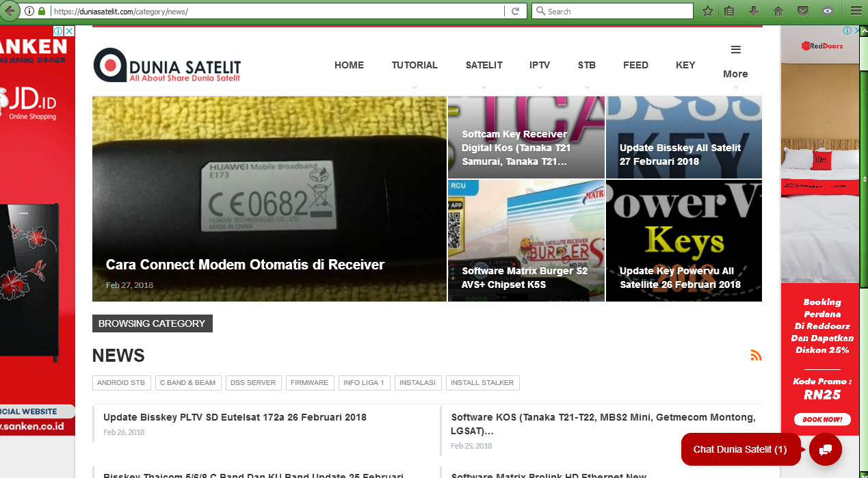Open the Firefox downloads icon

point(754,11)
